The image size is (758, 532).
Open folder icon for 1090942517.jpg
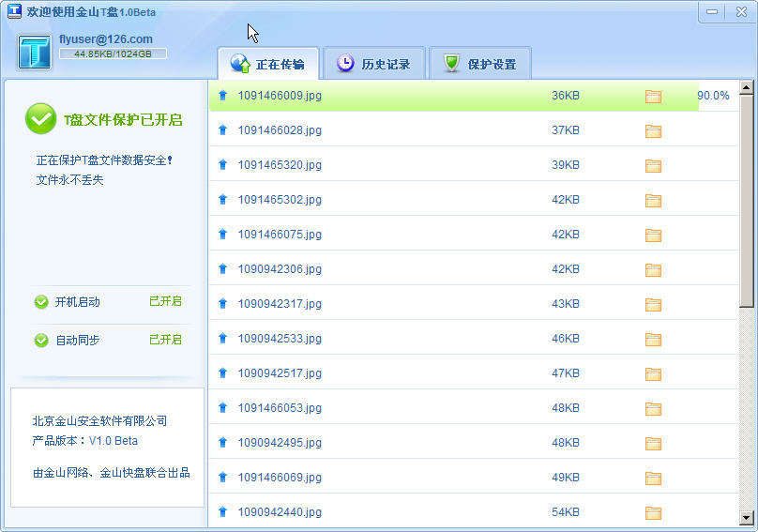[653, 374]
